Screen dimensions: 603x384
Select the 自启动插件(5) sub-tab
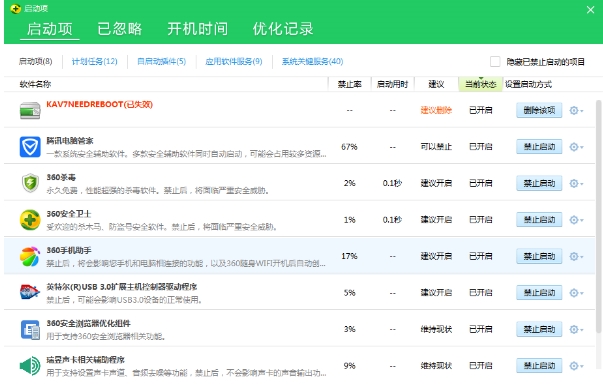162,62
